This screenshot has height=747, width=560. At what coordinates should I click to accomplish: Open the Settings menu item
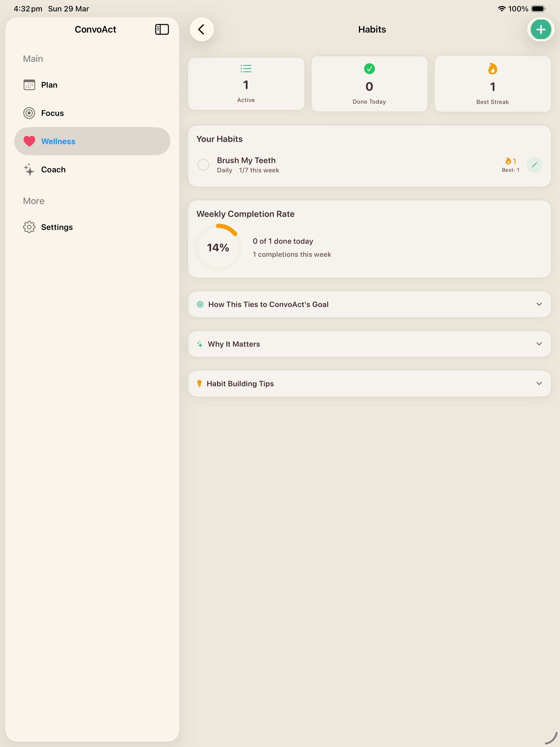92,227
